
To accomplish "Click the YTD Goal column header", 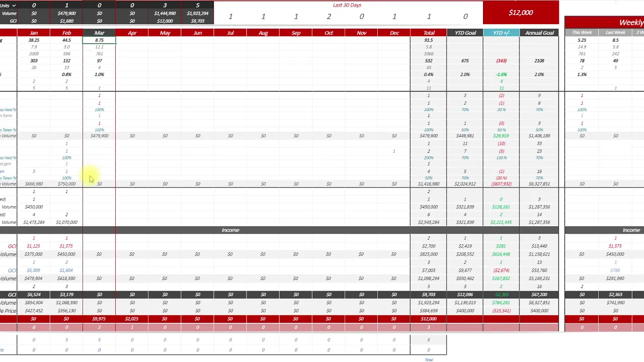I will [465, 33].
